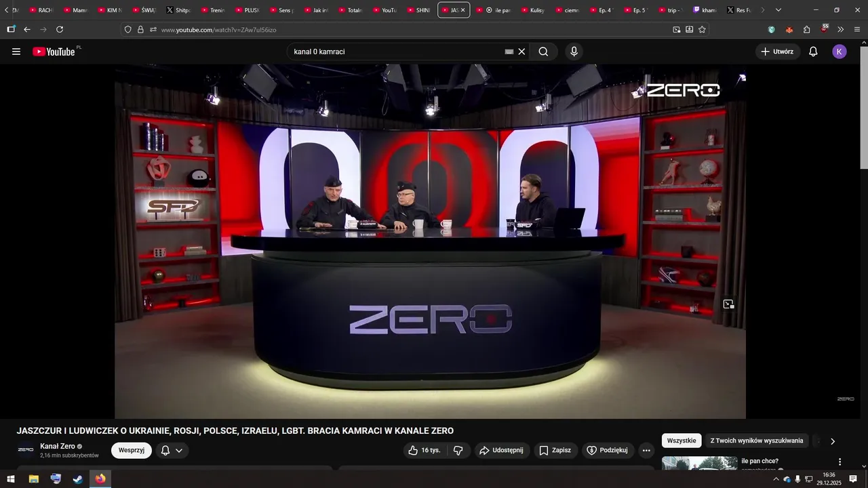Click Firefox icon in the taskbar
Screen dimensions: 868x488
pyautogui.click(x=100, y=479)
